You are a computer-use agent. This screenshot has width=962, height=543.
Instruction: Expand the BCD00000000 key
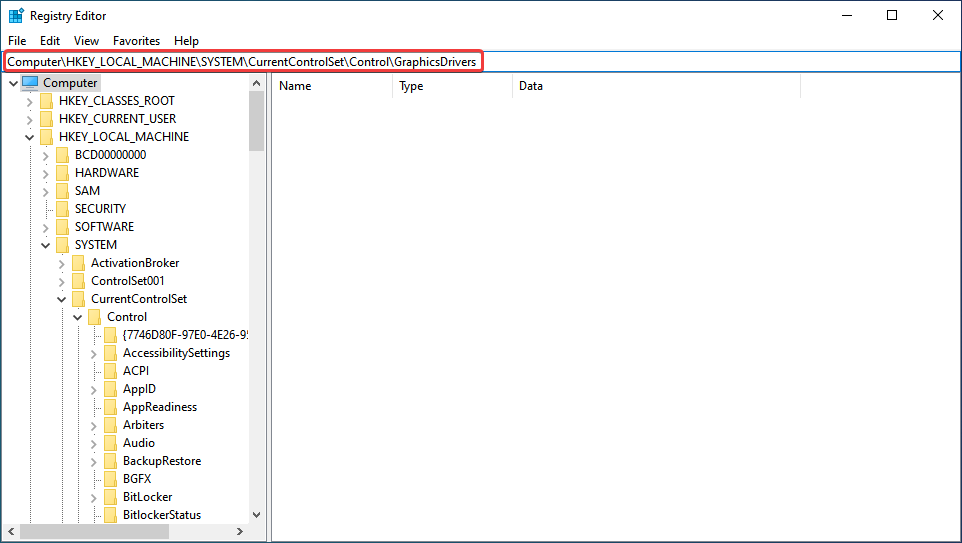pos(45,155)
